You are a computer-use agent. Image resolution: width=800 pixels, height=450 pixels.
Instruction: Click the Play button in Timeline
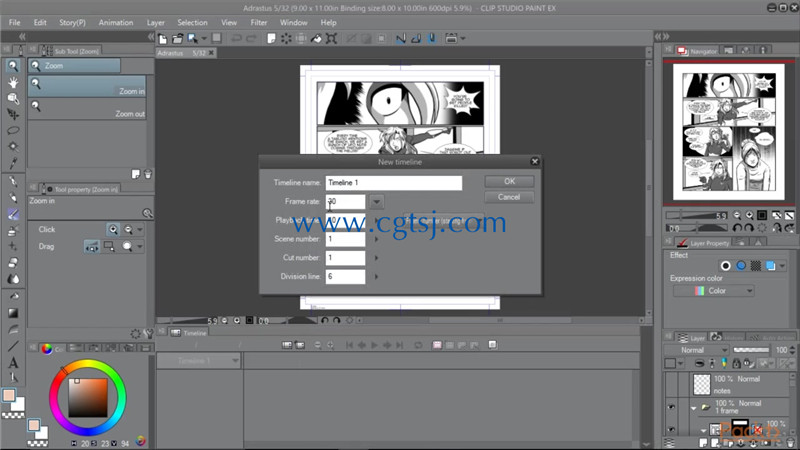pyautogui.click(x=374, y=345)
